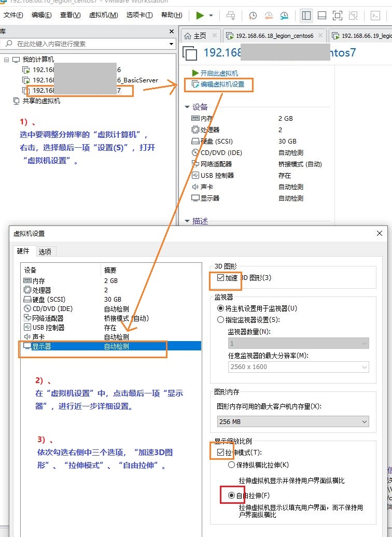The height and width of the screenshot is (537, 392).
Task: Open the 监视器数量(N) dropdown
Action: [x=299, y=343]
